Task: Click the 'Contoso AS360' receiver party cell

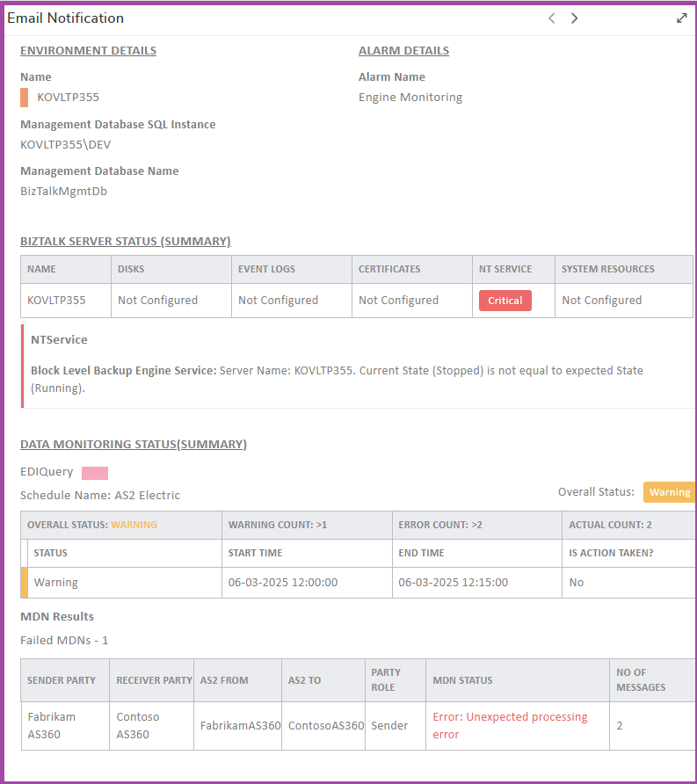Action: pos(151,725)
